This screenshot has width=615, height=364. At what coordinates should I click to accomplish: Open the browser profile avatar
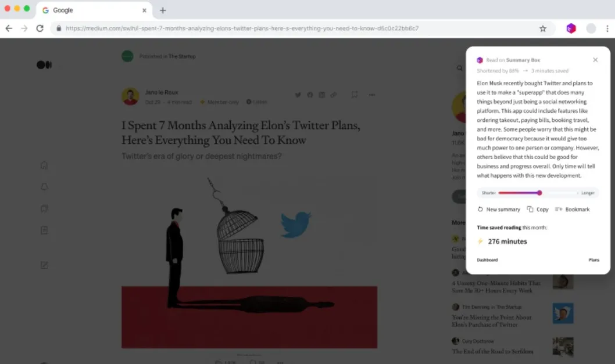[591, 28]
